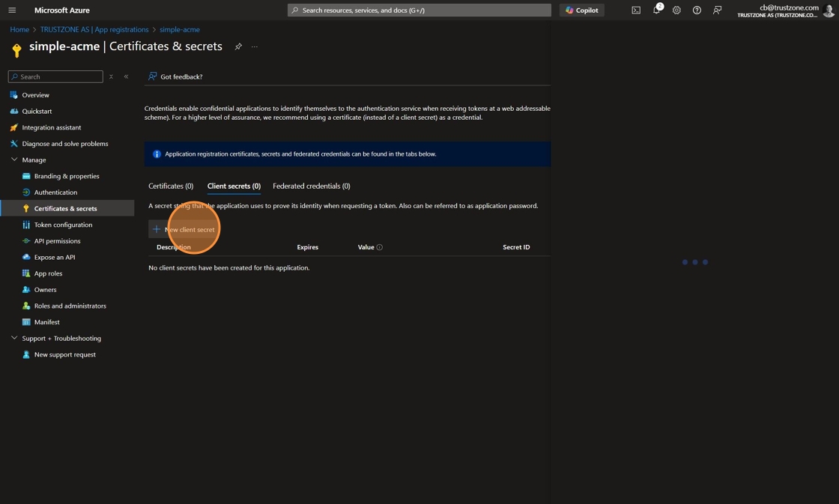Click the Quickstart cloud icon
839x504 pixels.
[14, 112]
